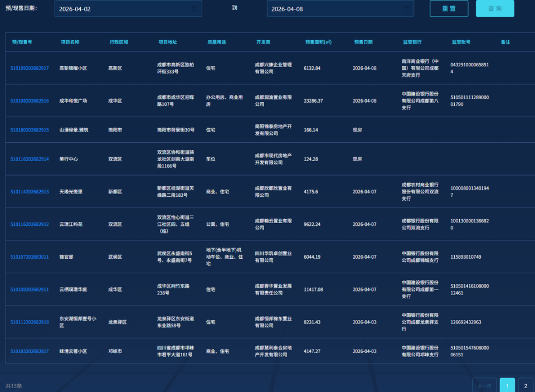Click the 项目名称 column header

point(70,42)
